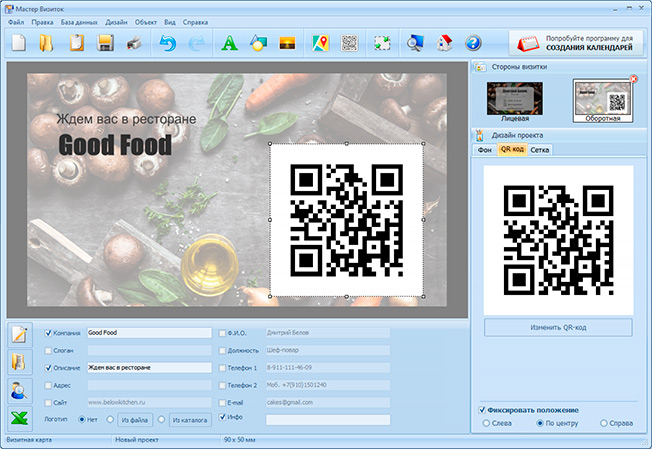Switch to the Фон tab
The height and width of the screenshot is (449, 652).
click(x=484, y=150)
